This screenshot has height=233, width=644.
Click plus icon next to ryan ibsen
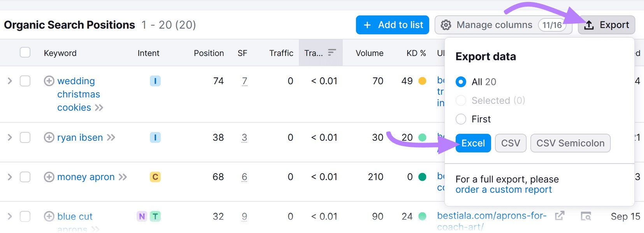[x=49, y=138]
